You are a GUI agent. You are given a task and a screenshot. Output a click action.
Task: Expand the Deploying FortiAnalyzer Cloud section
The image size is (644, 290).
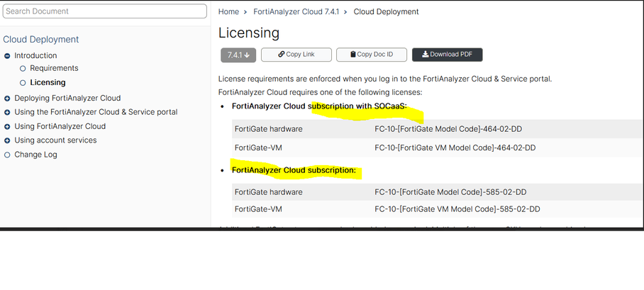click(7, 99)
